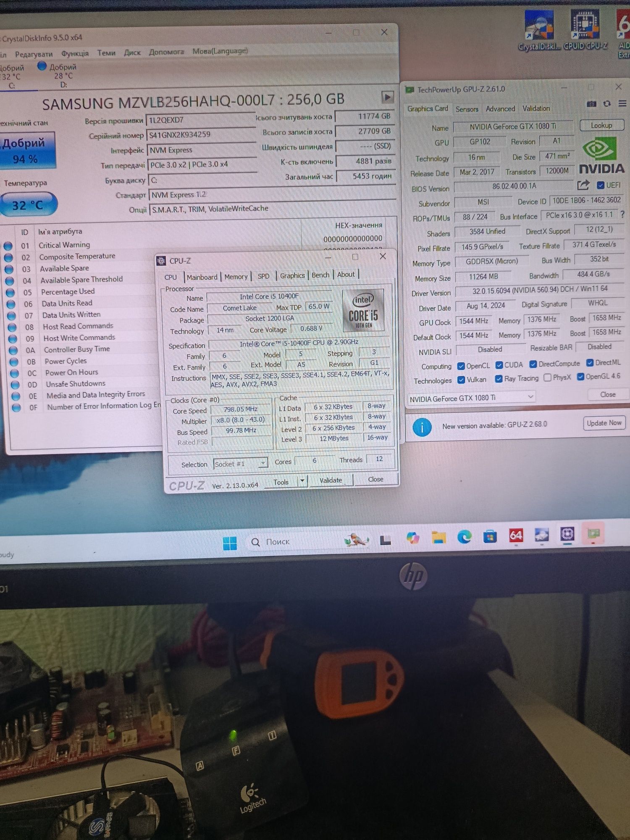Click Close button in CPU-Z
Image resolution: width=630 pixels, height=840 pixels.
tap(375, 479)
